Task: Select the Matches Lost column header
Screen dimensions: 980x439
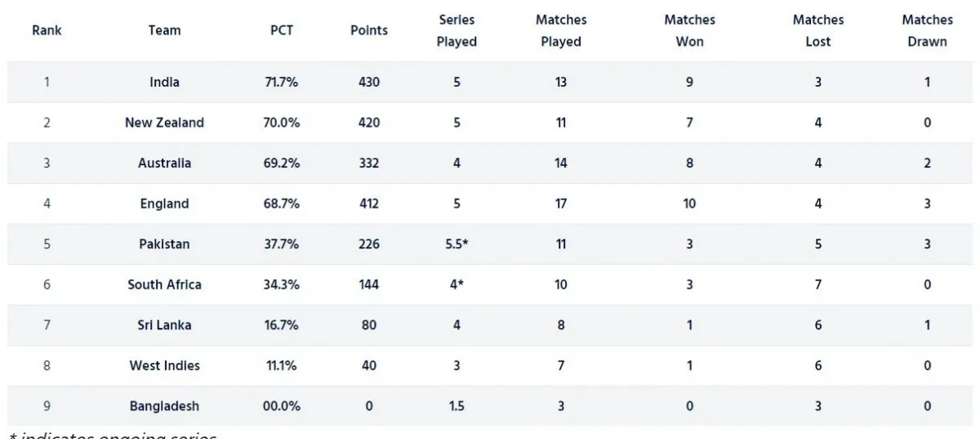Action: pyautogui.click(x=817, y=30)
